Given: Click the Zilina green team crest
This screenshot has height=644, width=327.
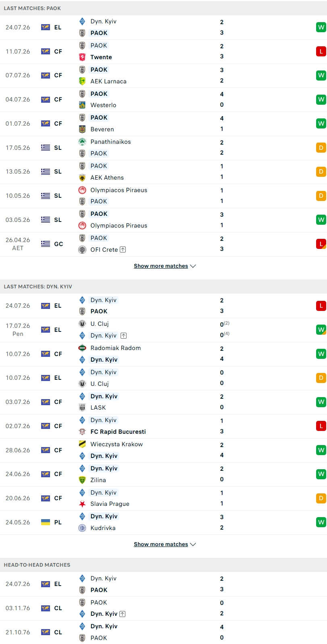Looking at the screenshot, I should tap(82, 480).
